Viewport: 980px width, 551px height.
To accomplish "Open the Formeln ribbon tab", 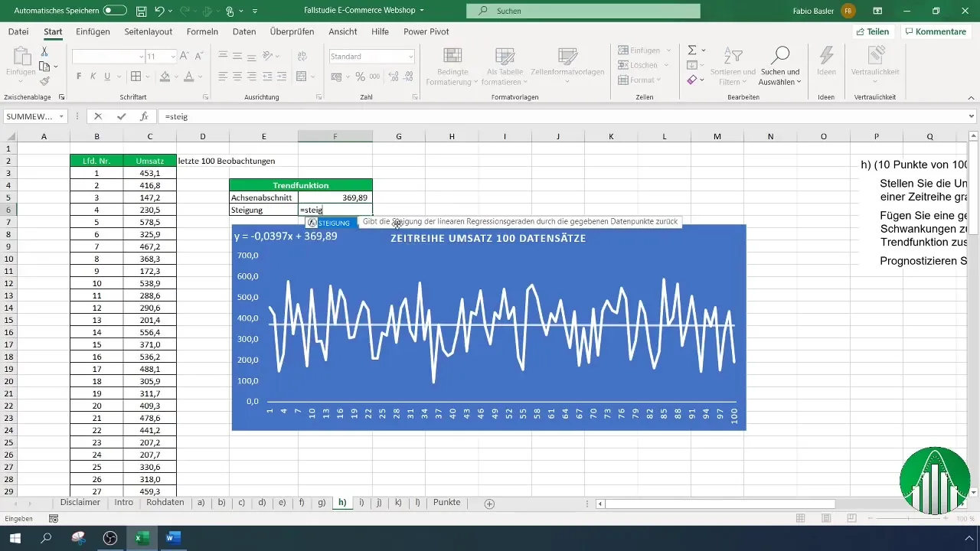I will 202,31.
